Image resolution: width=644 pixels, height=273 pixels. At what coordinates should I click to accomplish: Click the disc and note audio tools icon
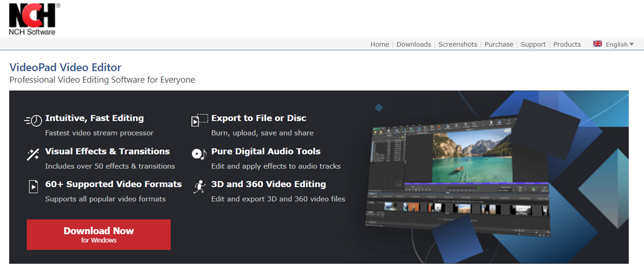point(199,154)
